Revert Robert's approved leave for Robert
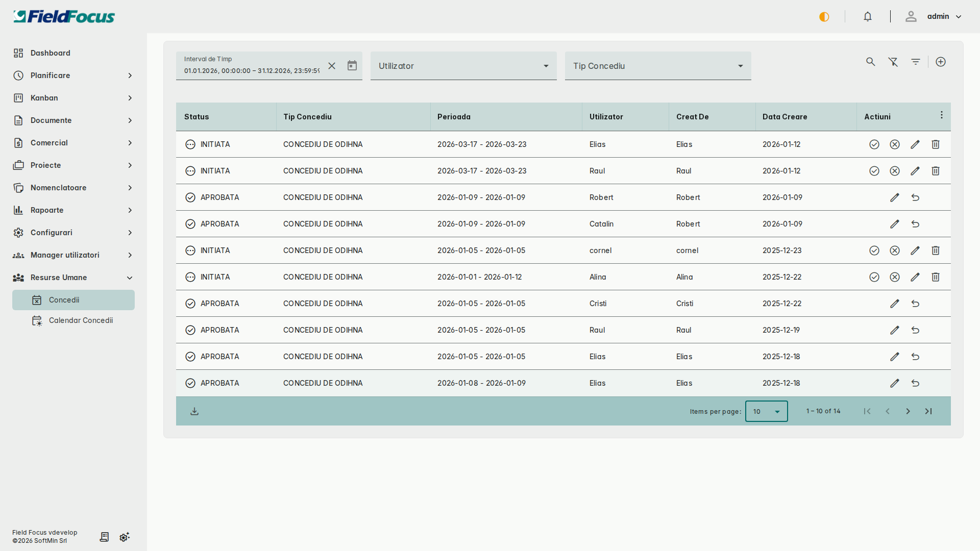This screenshot has width=980, height=551. 915,197
